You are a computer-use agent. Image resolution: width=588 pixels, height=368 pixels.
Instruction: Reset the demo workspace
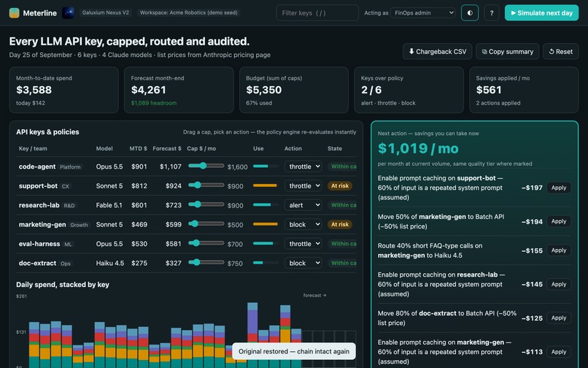(x=560, y=51)
